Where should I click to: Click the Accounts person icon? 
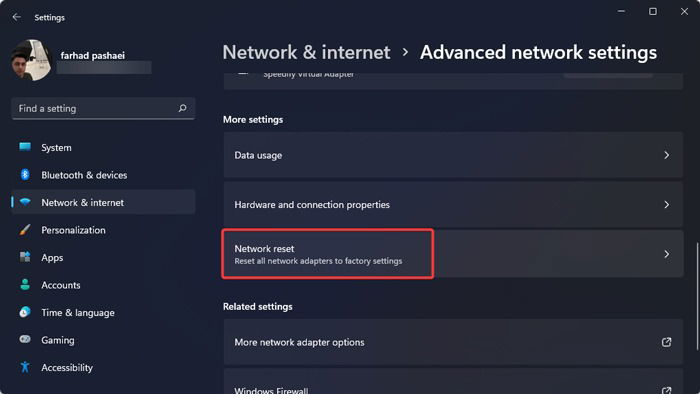pos(25,285)
